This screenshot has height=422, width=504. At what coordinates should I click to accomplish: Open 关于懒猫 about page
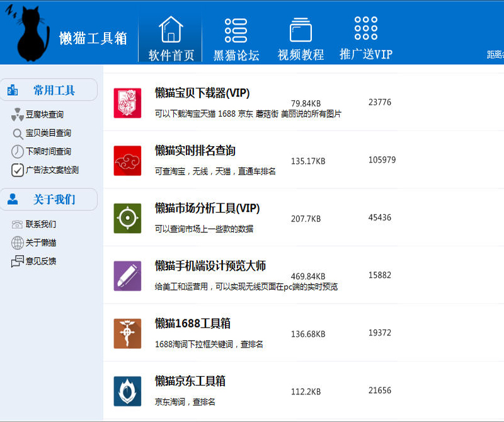(x=41, y=242)
